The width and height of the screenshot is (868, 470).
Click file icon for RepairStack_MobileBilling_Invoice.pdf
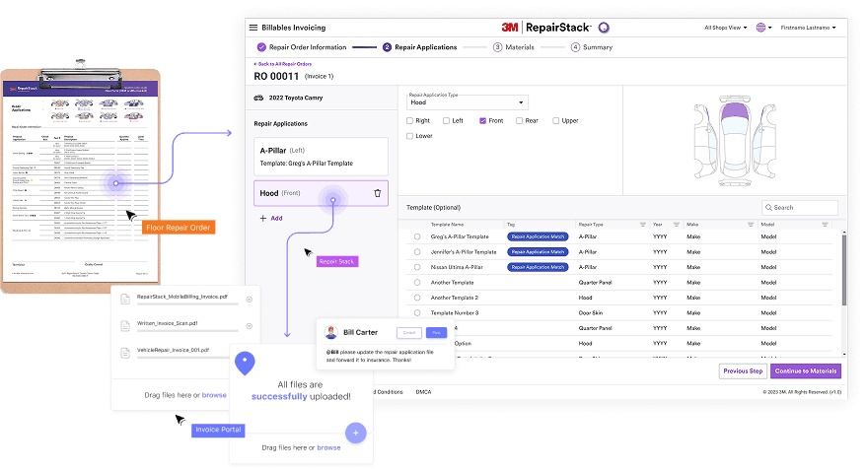125,300
